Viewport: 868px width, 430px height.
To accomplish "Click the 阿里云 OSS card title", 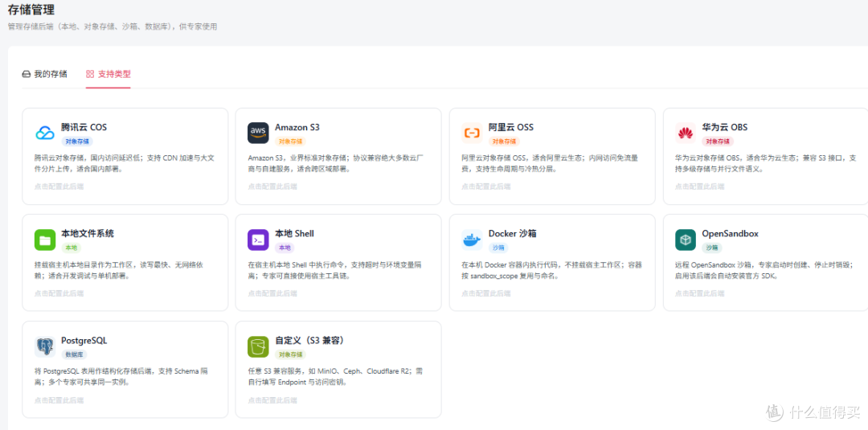I will point(511,127).
